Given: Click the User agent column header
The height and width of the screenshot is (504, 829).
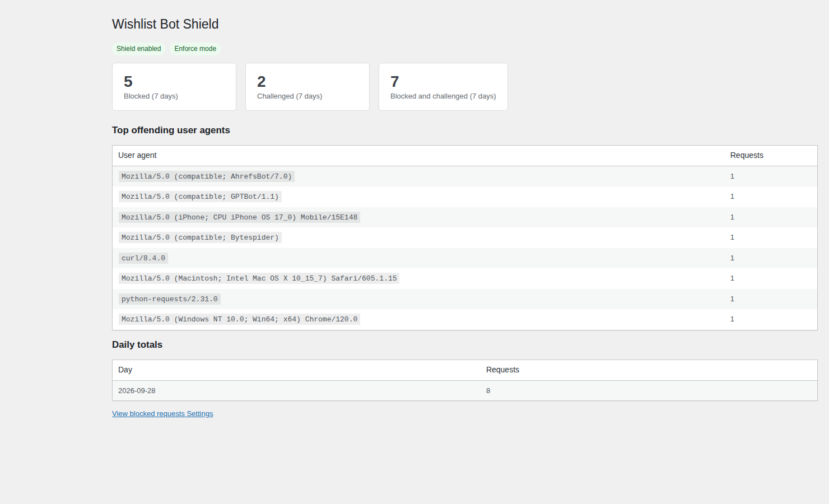Looking at the screenshot, I should [x=137, y=155].
